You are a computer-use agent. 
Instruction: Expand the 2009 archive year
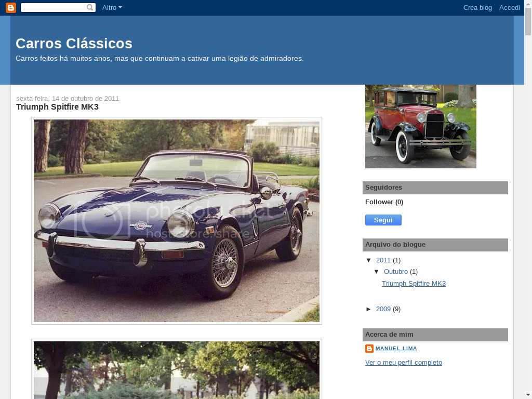click(x=369, y=309)
